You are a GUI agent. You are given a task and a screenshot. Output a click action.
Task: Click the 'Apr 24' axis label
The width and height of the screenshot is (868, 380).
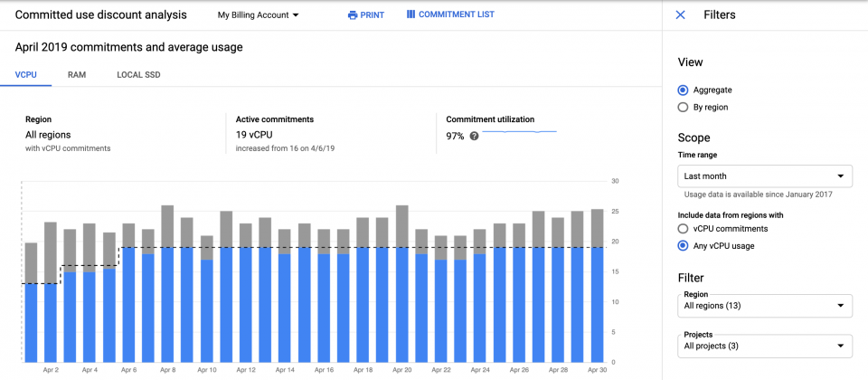(x=479, y=369)
